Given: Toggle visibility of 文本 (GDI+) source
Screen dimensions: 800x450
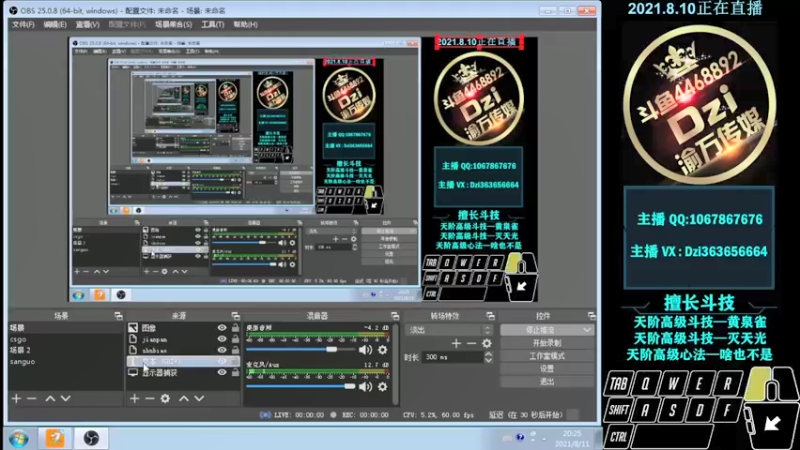Looking at the screenshot, I should [x=222, y=361].
